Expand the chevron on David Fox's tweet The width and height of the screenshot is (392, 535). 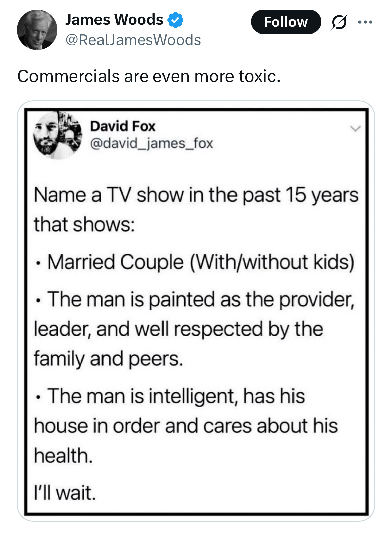355,128
